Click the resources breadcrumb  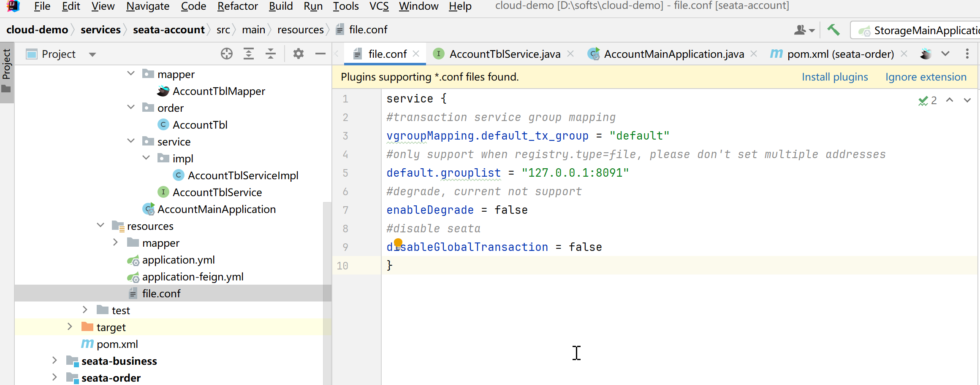click(301, 30)
